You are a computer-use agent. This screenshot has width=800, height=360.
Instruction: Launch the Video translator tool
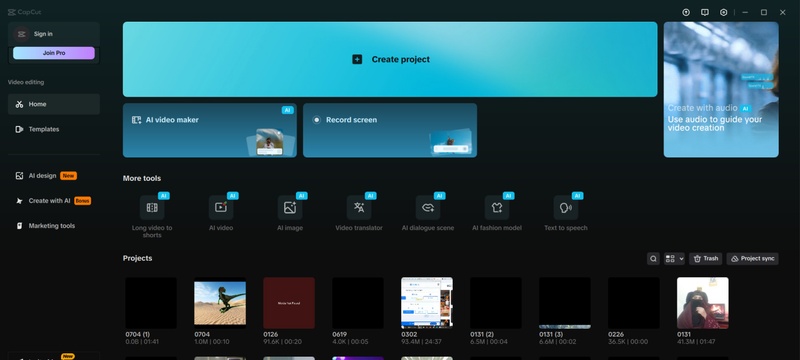click(359, 208)
